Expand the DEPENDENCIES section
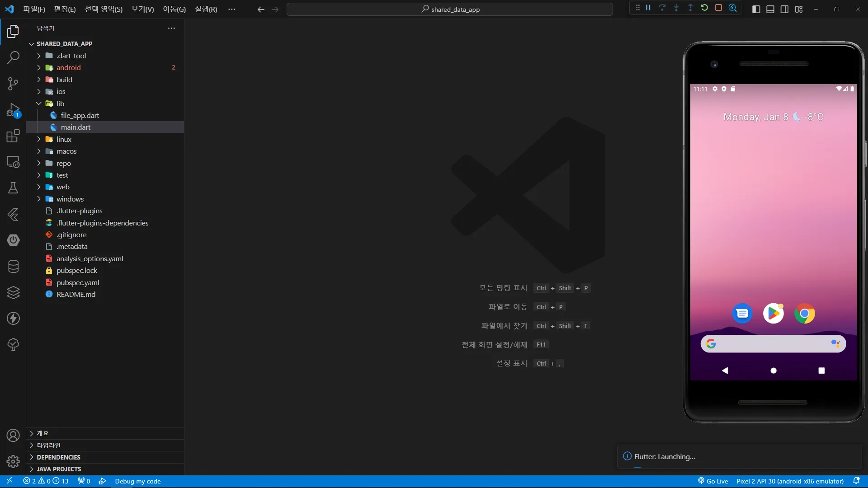 click(58, 457)
